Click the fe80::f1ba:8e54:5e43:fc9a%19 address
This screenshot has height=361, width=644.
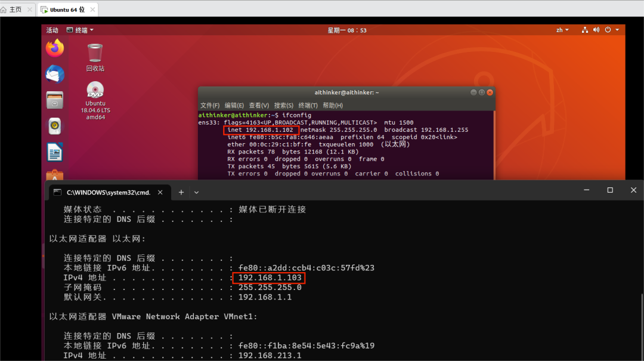click(x=306, y=346)
